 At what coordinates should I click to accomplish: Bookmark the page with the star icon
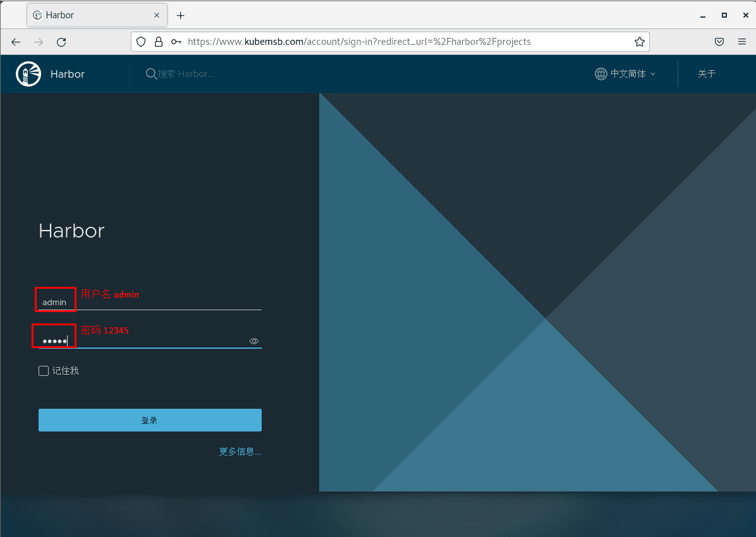pyautogui.click(x=639, y=42)
